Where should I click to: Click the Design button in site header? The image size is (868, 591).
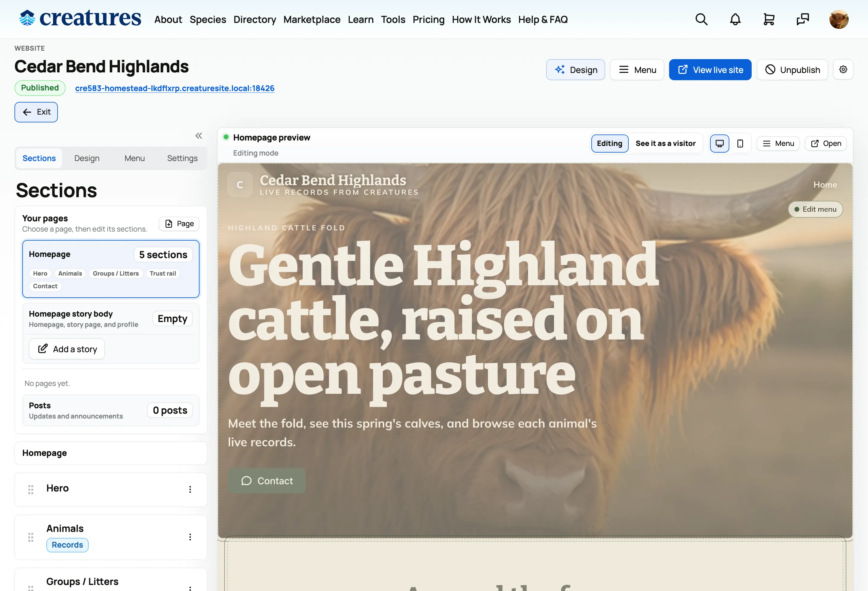pyautogui.click(x=576, y=69)
